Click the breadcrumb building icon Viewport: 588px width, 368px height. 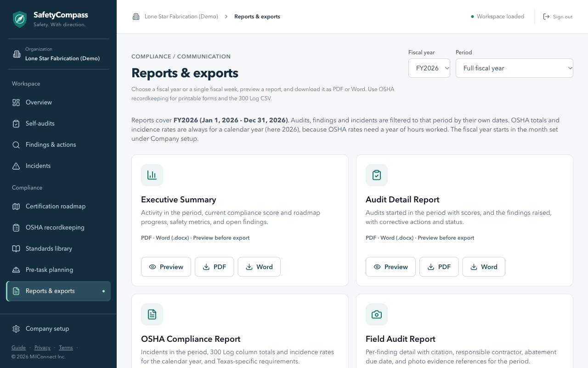136,17
